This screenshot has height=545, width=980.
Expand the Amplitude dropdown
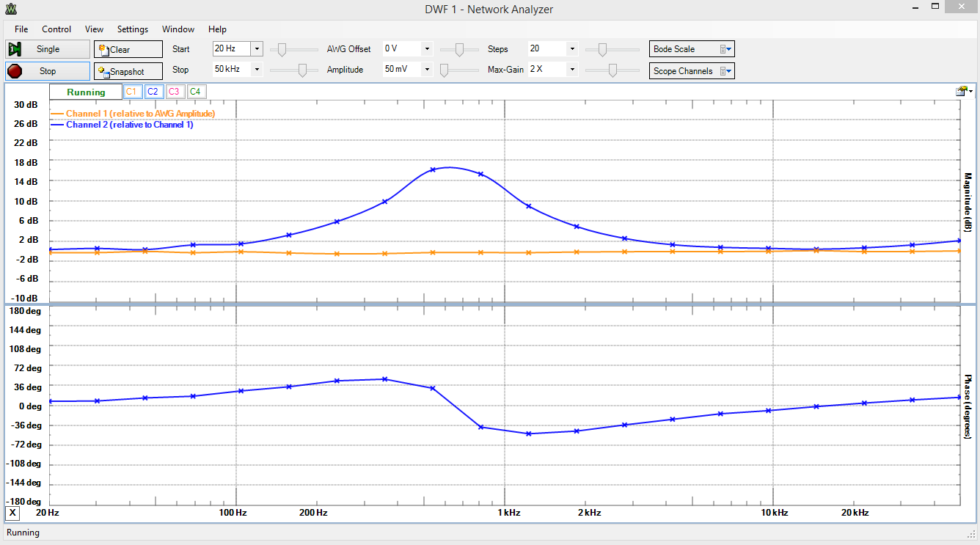coord(427,70)
